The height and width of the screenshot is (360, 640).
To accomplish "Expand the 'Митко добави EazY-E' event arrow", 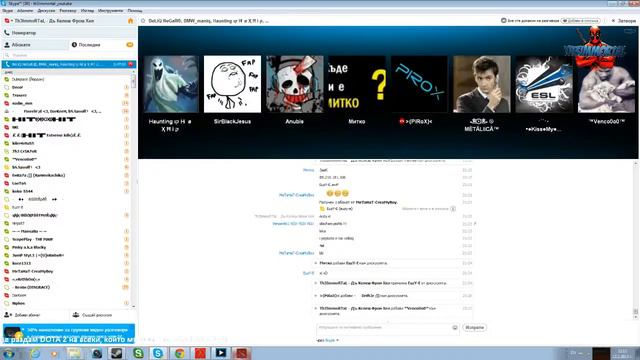I will click(x=316, y=263).
